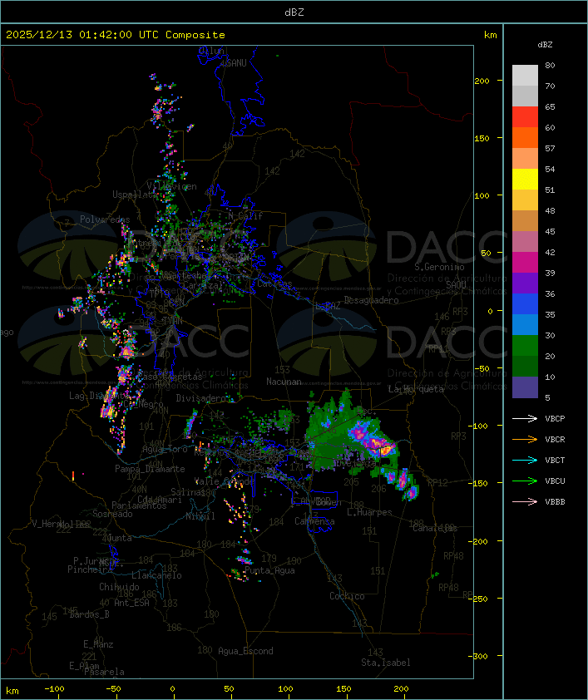Pick the muted purple swatch between 10 and 5
The image size is (588, 700).
click(x=525, y=387)
